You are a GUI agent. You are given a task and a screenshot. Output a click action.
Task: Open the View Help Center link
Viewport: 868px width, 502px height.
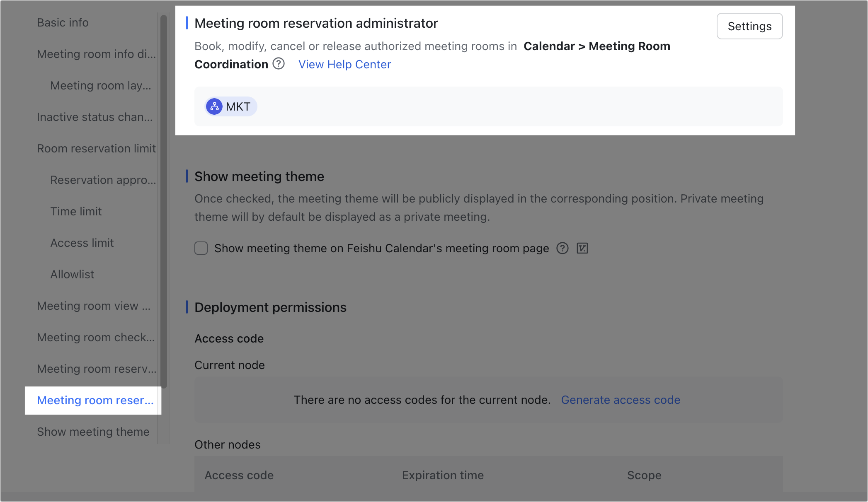coord(344,64)
